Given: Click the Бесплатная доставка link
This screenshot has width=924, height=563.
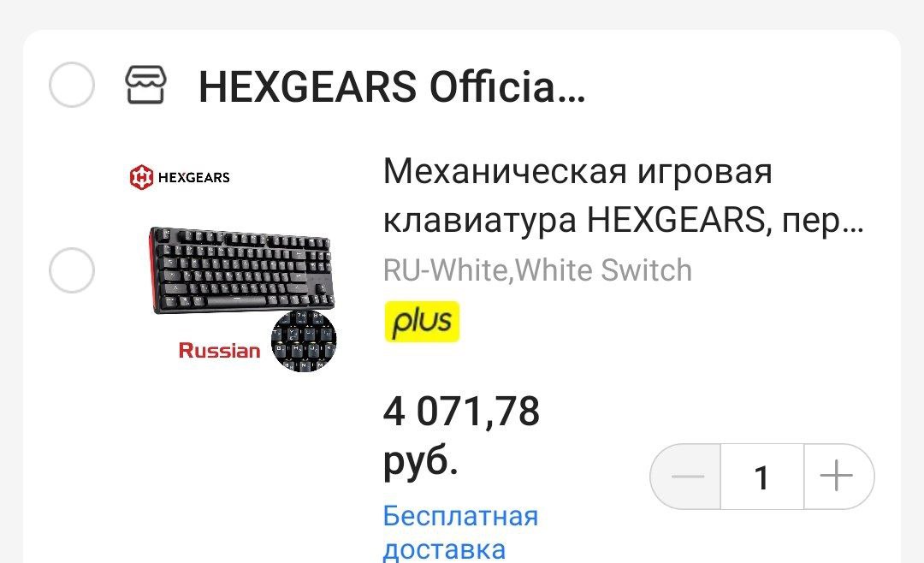Looking at the screenshot, I should point(461,532).
